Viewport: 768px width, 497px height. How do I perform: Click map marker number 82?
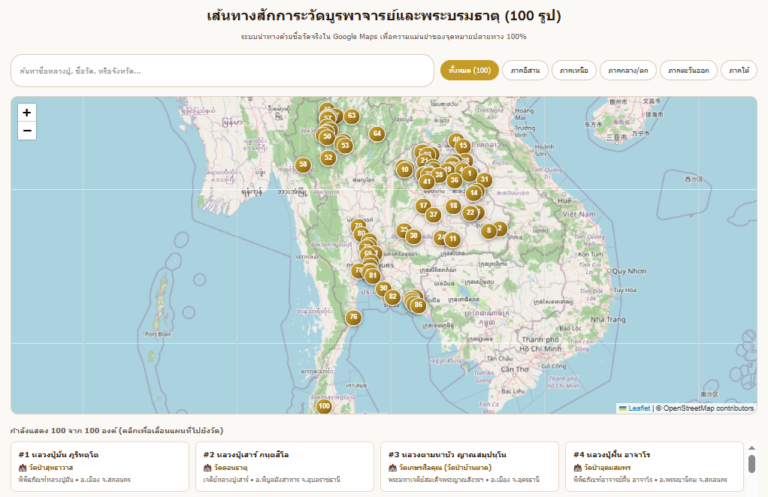392,297
